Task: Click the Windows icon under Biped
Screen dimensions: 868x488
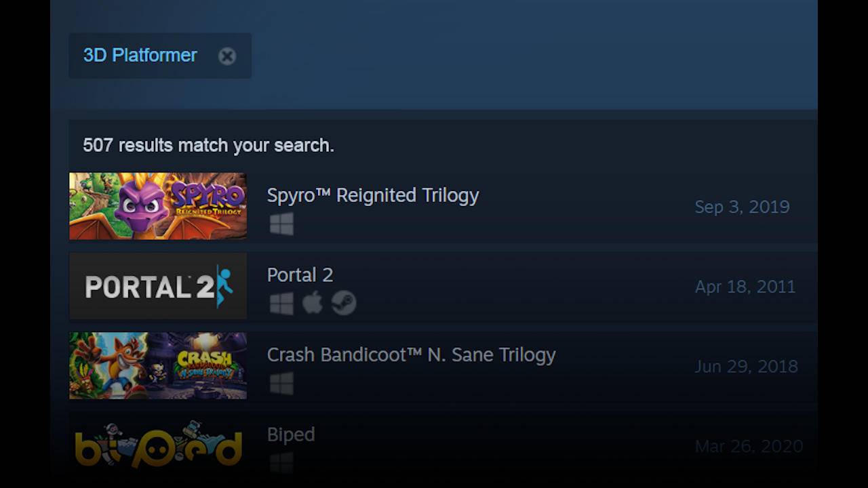Action: (x=281, y=464)
